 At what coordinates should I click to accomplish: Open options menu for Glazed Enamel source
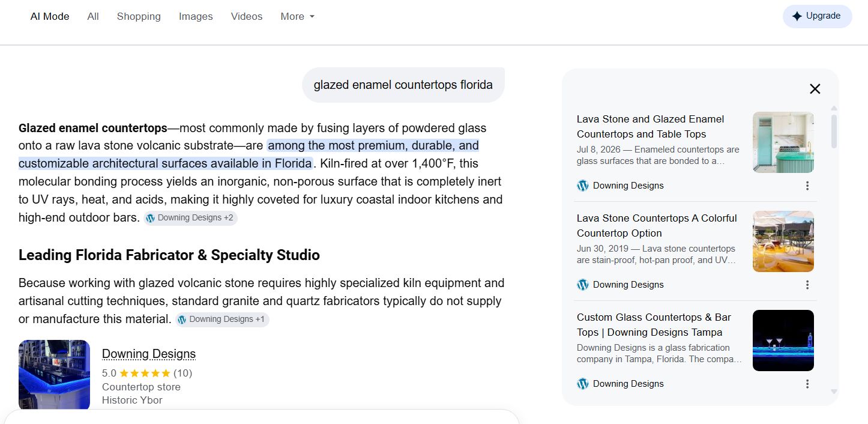[x=807, y=186]
